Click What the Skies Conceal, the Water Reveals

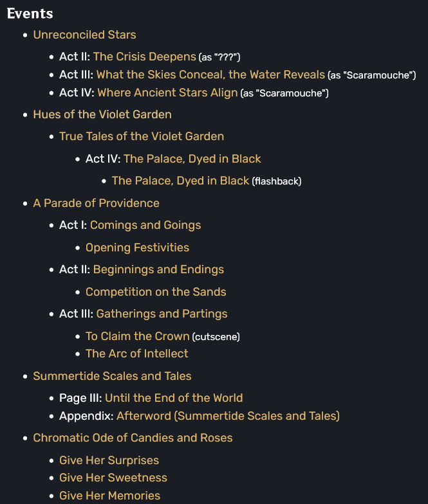[210, 75]
